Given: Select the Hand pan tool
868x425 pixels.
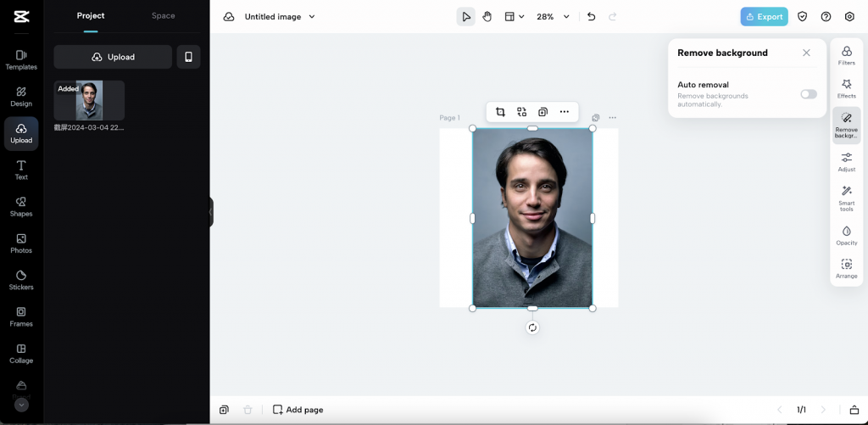Looking at the screenshot, I should pos(487,17).
